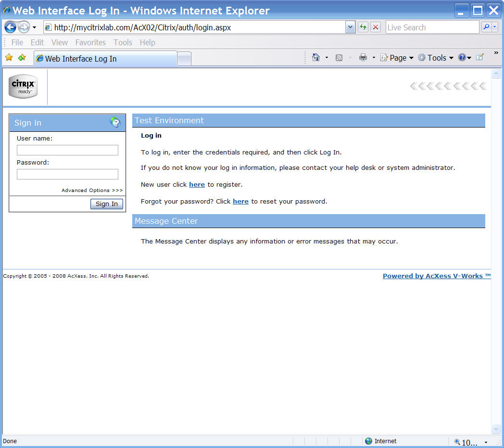Open the Page dropdown menu
Image resolution: width=504 pixels, height=448 pixels.
(x=397, y=58)
